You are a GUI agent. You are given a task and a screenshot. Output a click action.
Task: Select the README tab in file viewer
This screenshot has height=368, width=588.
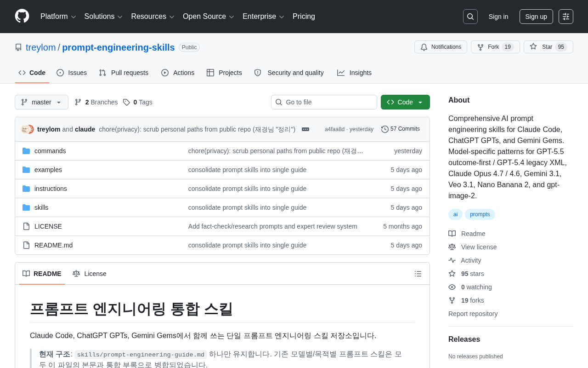tap(42, 274)
